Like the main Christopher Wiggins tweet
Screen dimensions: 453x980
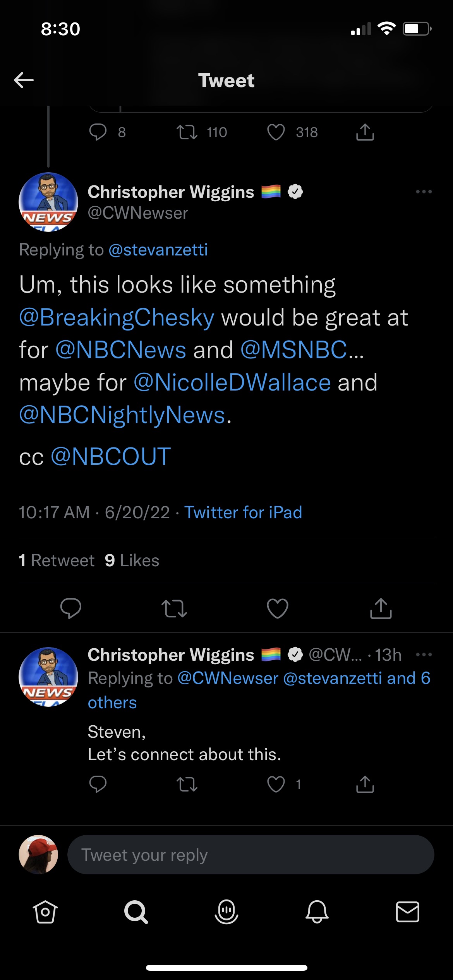(x=278, y=608)
